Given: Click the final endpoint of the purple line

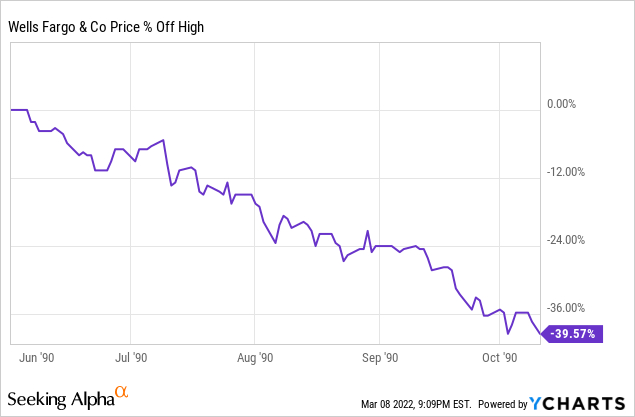Looking at the screenshot, I should tap(540, 334).
